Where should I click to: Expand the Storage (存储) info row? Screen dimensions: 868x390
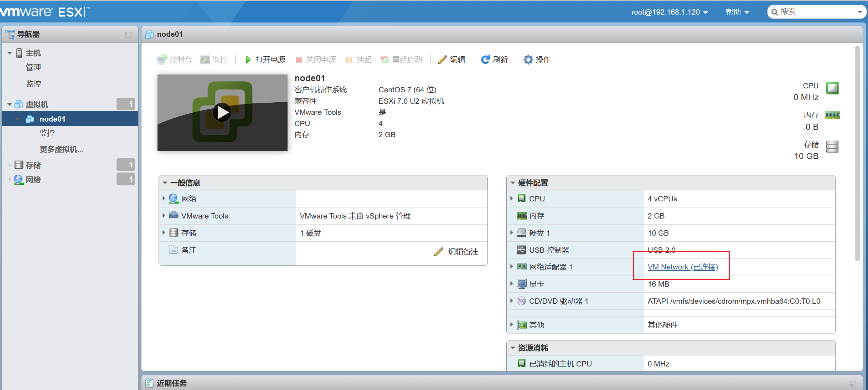point(164,232)
